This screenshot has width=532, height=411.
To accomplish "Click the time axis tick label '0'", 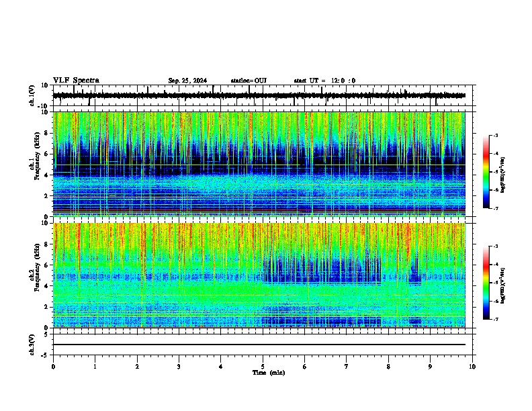I will [x=53, y=367].
